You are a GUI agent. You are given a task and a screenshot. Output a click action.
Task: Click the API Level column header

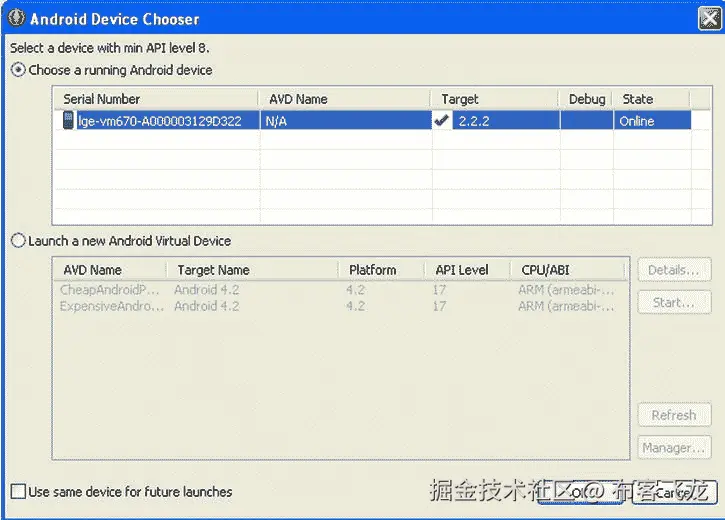point(467,270)
